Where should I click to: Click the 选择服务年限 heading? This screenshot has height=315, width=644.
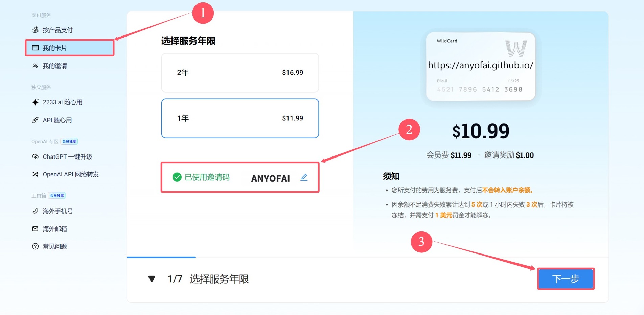click(x=188, y=41)
